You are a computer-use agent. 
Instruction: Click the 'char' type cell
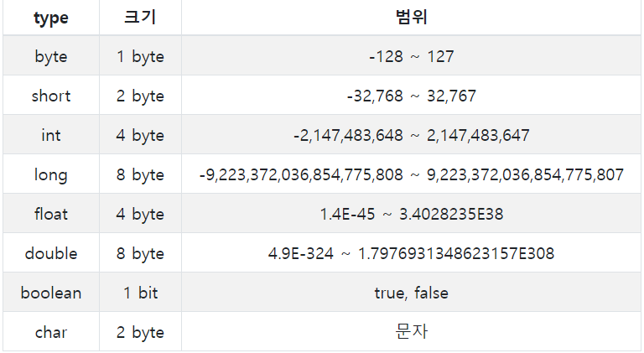point(51,332)
